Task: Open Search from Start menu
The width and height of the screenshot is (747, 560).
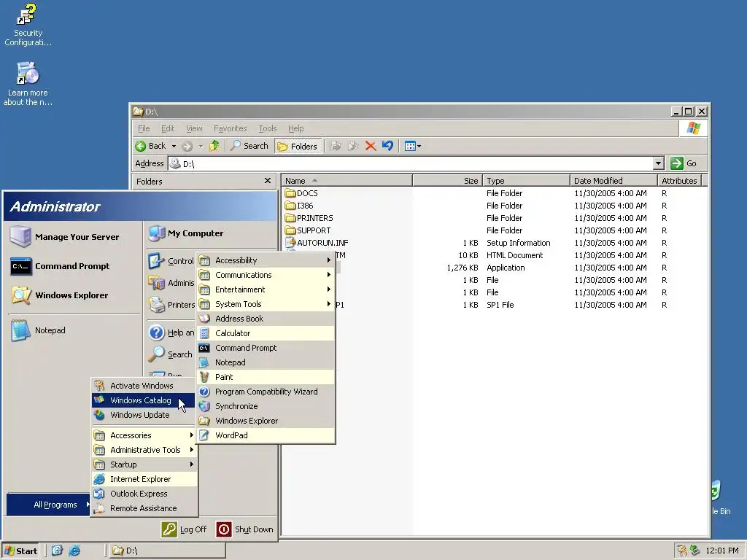Action: (171, 354)
